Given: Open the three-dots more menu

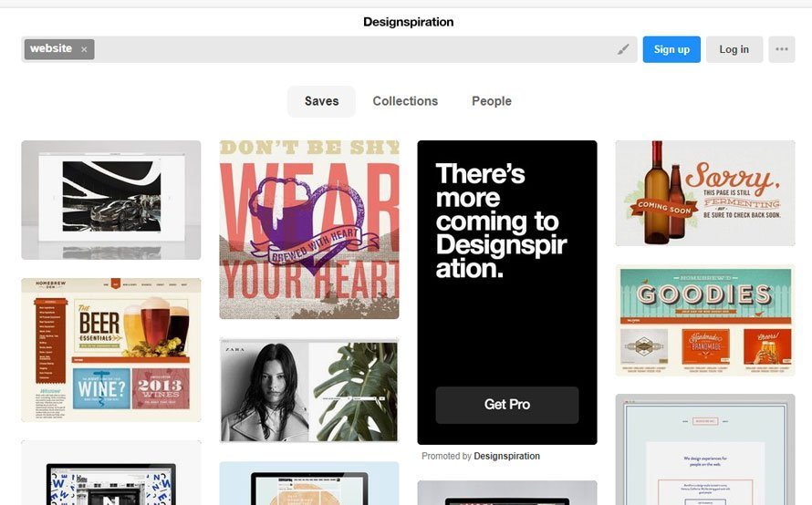Looking at the screenshot, I should (x=782, y=49).
